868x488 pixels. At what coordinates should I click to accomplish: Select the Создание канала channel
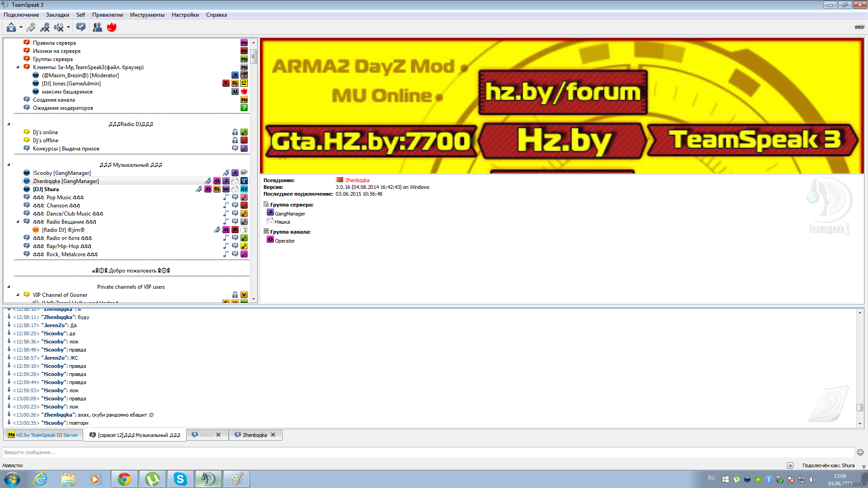click(54, 100)
